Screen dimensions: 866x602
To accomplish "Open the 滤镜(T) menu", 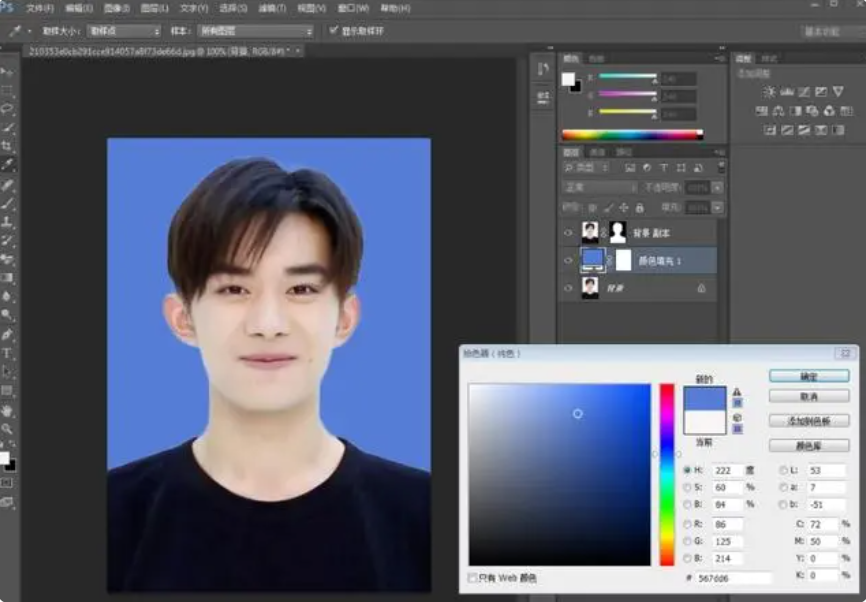I will pos(272,8).
